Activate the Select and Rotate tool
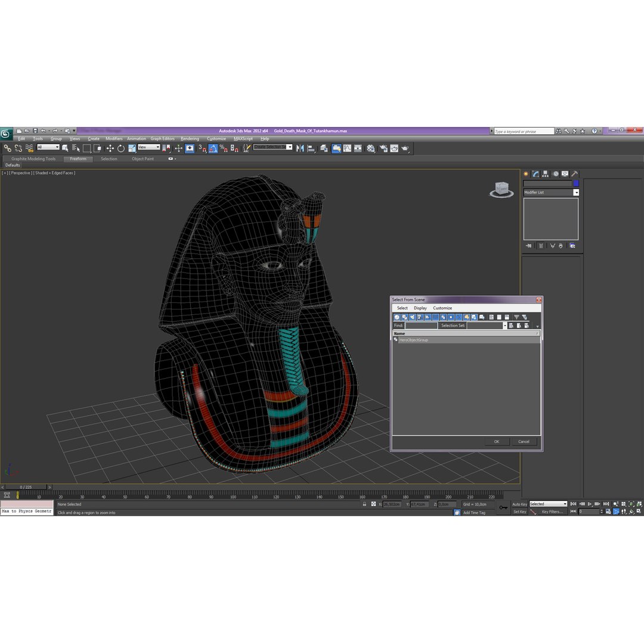Image resolution: width=644 pixels, height=644 pixels. click(120, 148)
